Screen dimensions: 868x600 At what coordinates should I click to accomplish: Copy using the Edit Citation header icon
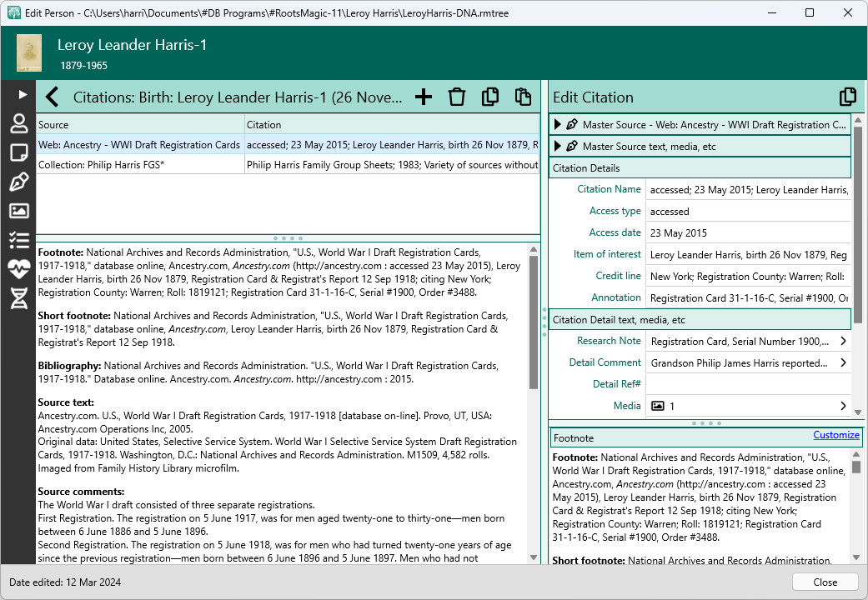(847, 97)
